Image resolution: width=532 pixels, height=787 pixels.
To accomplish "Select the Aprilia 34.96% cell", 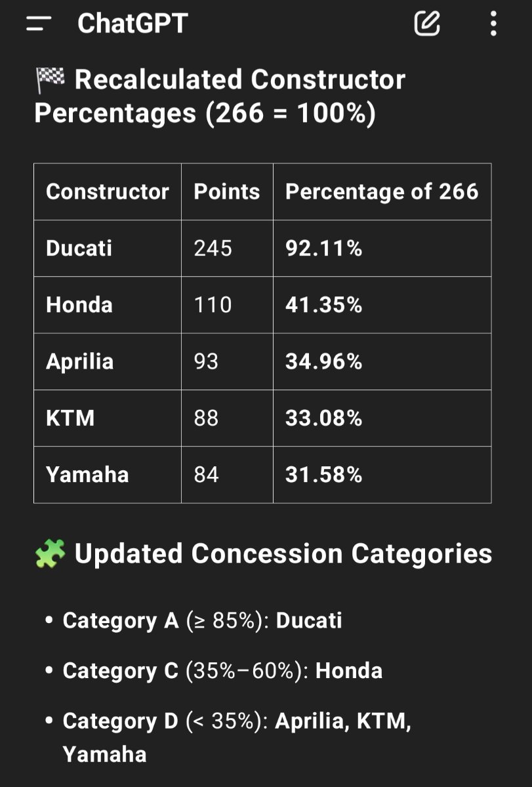I will coord(382,361).
